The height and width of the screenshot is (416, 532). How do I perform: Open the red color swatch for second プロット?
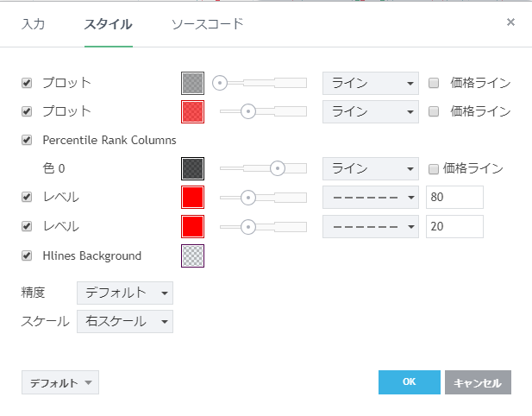click(x=192, y=111)
